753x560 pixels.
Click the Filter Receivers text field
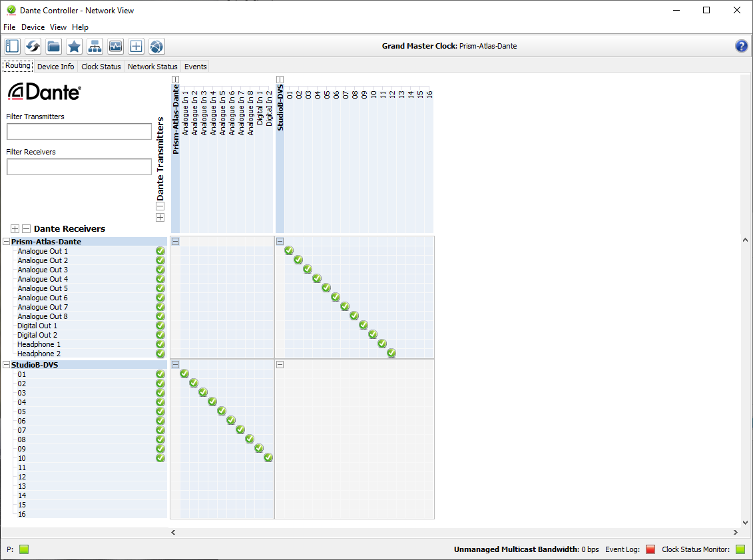pos(79,166)
